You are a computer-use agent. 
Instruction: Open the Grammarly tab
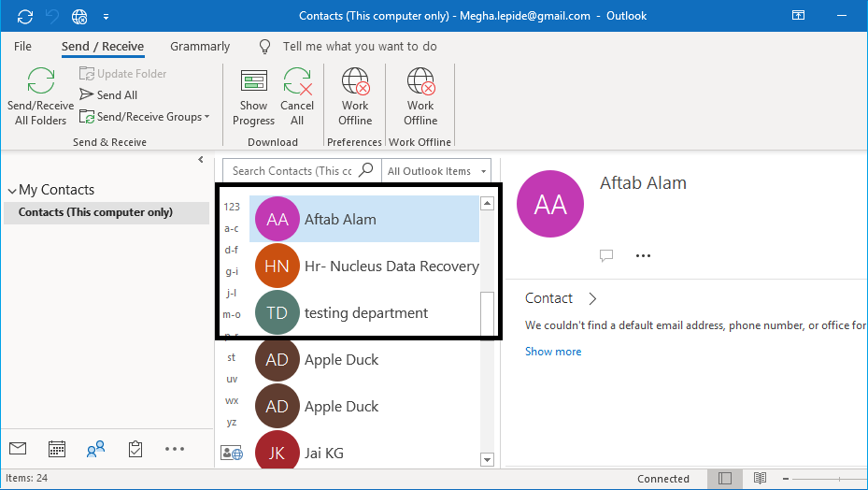[200, 47]
